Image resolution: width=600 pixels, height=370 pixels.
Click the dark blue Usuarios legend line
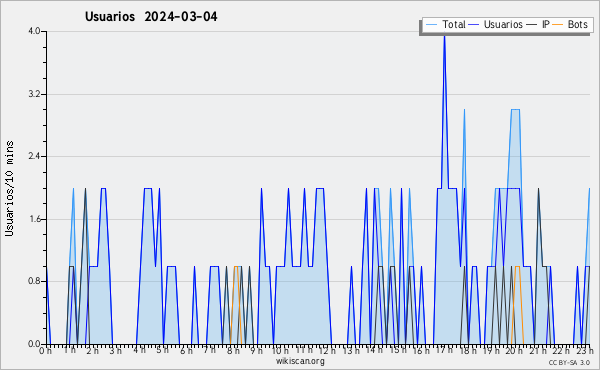(x=474, y=25)
